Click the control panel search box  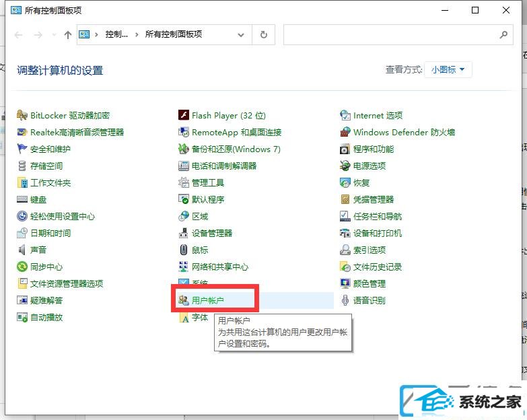(x=398, y=34)
